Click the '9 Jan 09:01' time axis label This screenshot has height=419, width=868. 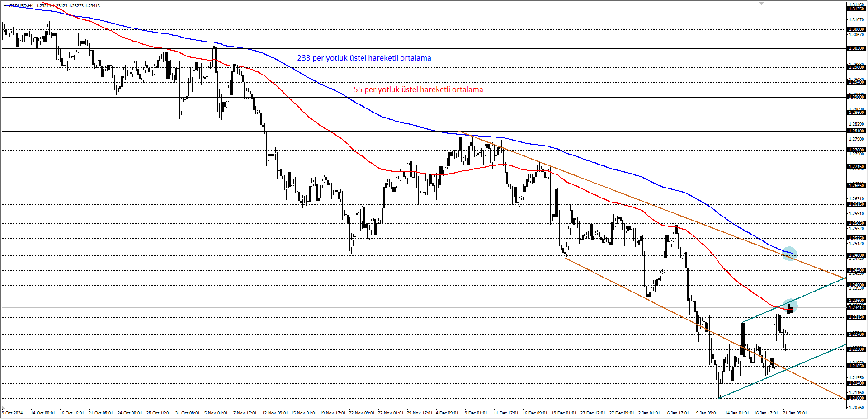[x=707, y=413]
